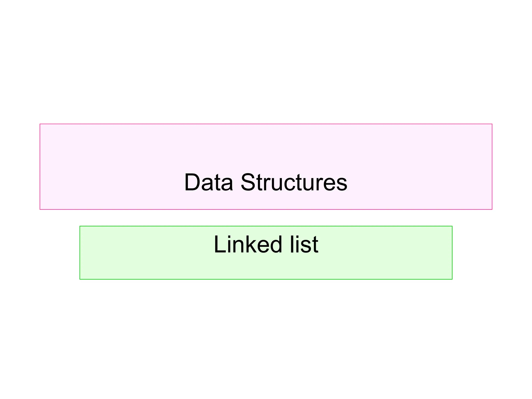Click blank white slide area above pink box

click(266, 62)
